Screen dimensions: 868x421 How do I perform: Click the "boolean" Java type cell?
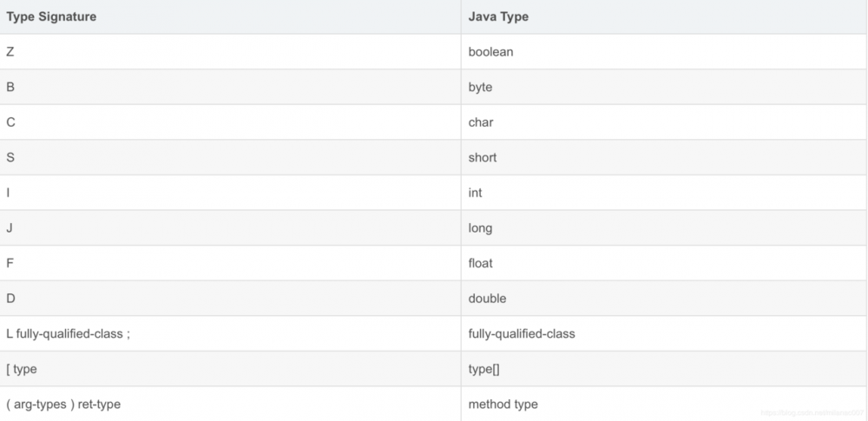point(490,52)
